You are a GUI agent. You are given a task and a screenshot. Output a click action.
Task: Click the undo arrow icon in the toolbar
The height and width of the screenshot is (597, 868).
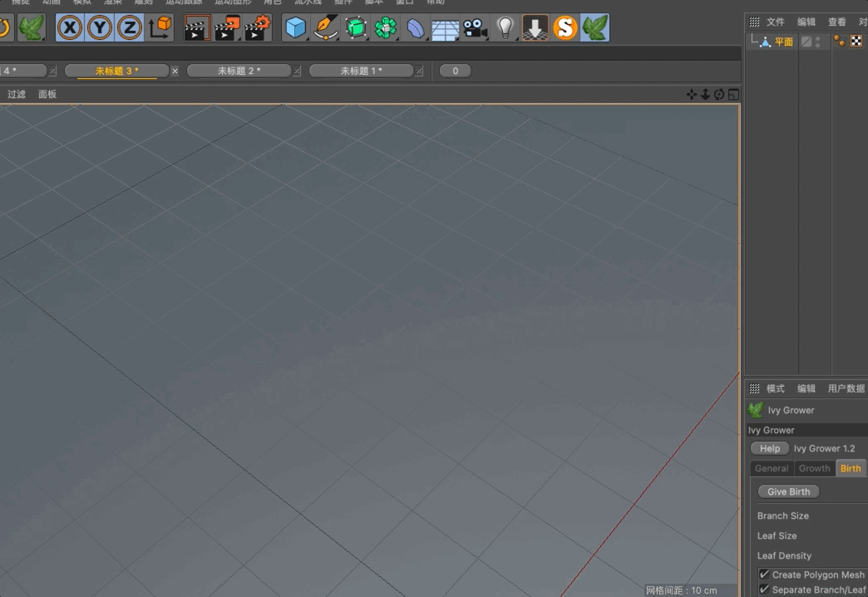pos(4,27)
